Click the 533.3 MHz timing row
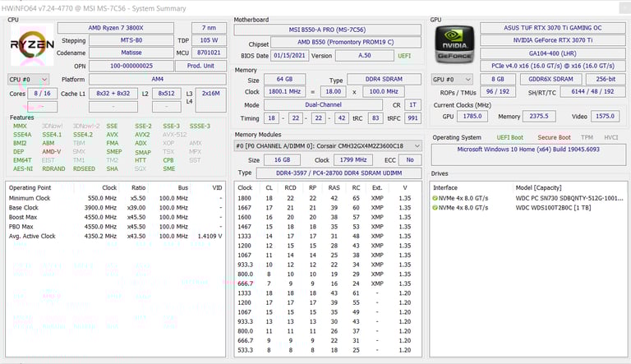The width and height of the screenshot is (631, 364). coord(328,350)
